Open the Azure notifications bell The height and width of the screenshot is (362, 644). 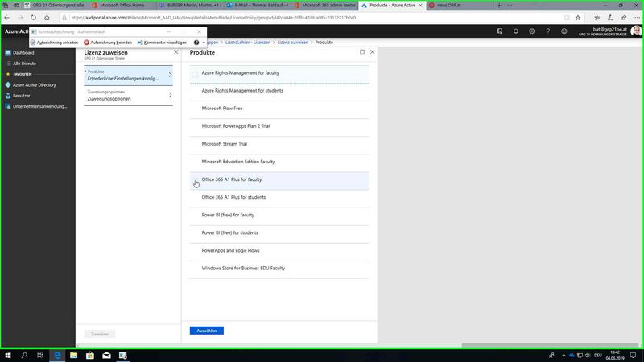[515, 31]
